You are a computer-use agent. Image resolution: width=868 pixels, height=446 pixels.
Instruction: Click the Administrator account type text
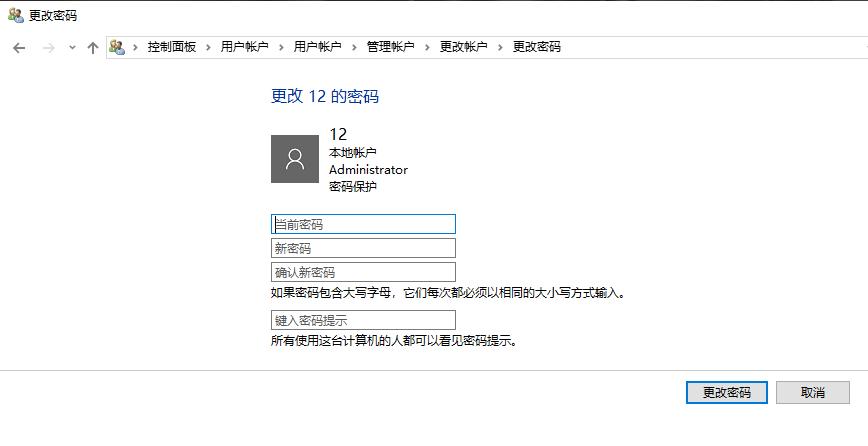coord(368,170)
